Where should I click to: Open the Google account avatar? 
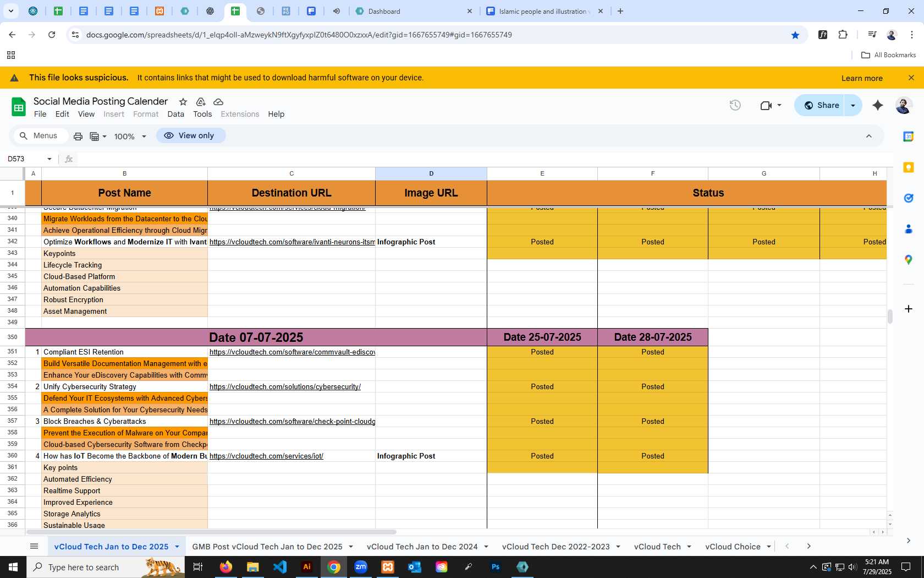point(904,105)
